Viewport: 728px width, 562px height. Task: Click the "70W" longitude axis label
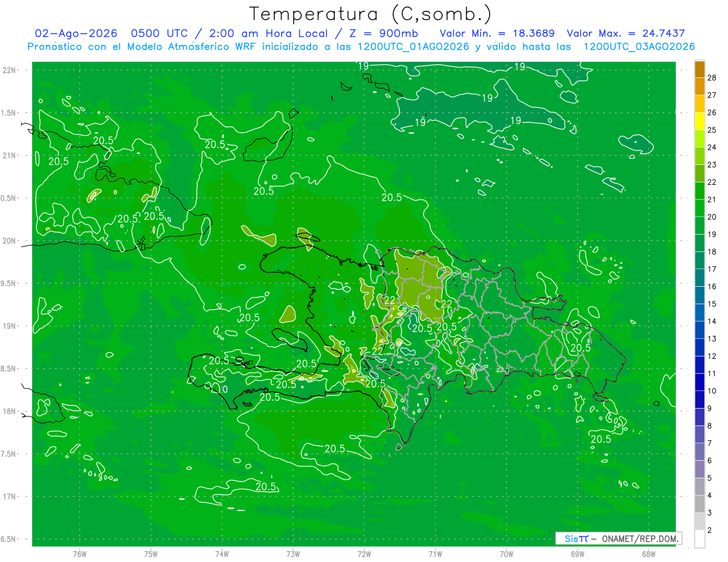click(x=507, y=554)
